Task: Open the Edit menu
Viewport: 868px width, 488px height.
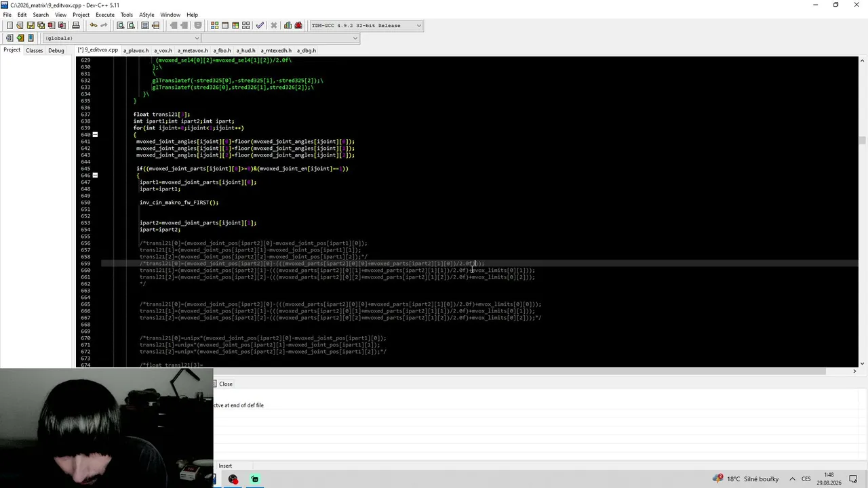Action: [22, 14]
